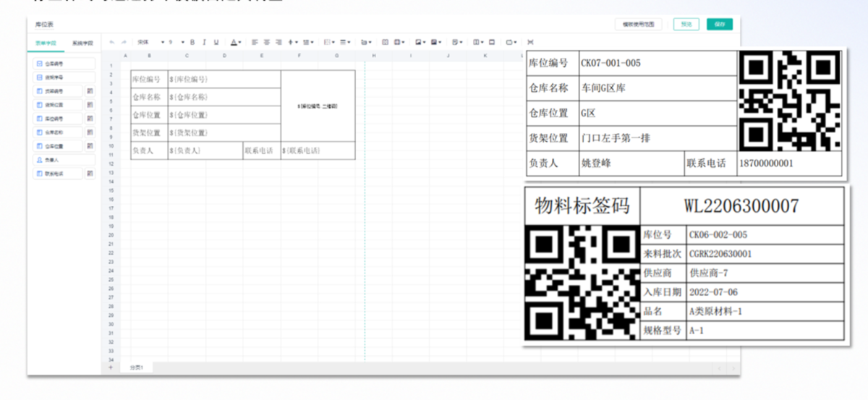Open the cell borders dropdown

[x=329, y=42]
